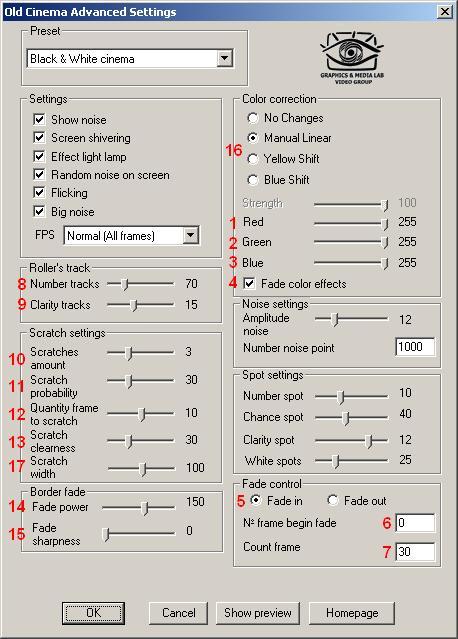Image resolution: width=458 pixels, height=639 pixels.
Task: Click the Count frame input field
Action: (415, 552)
